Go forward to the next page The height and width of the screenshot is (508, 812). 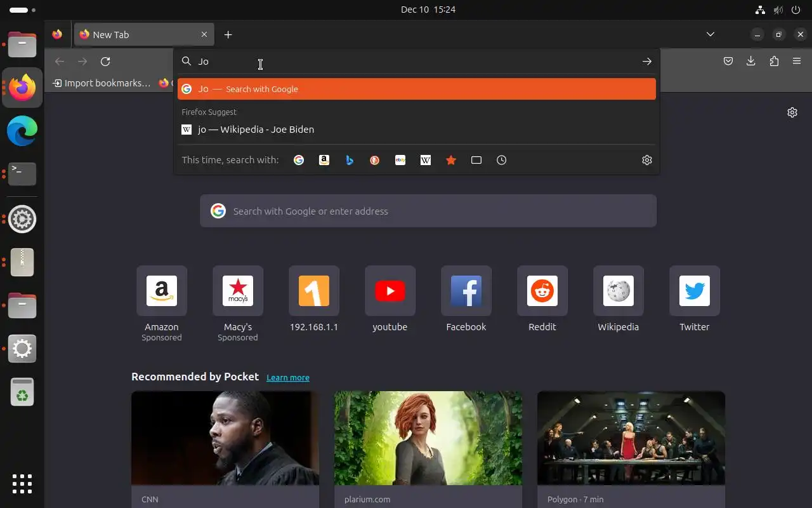[x=82, y=62]
